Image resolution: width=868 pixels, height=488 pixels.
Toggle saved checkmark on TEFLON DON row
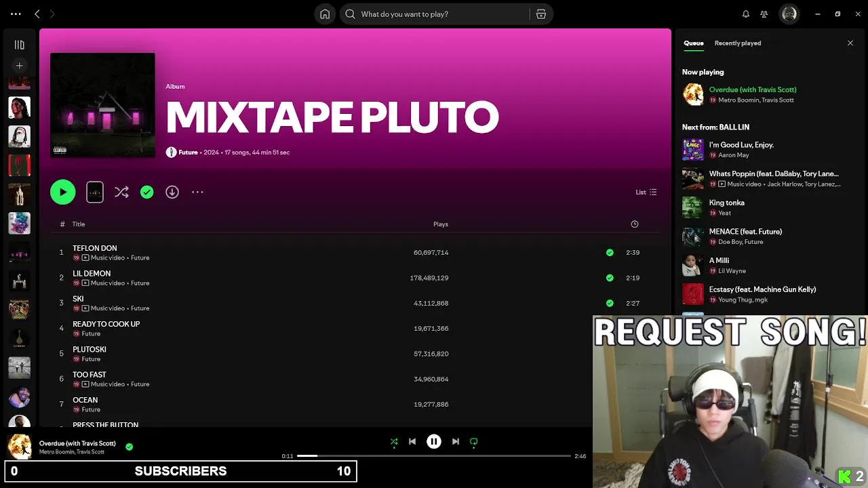[610, 252]
